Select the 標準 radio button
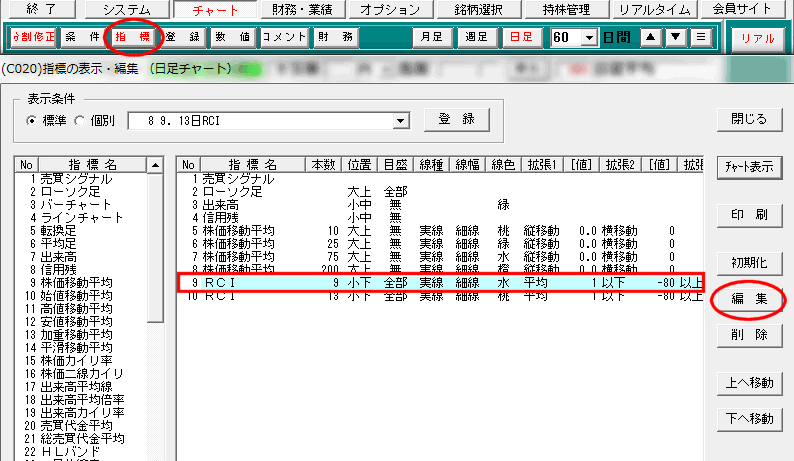This screenshot has height=461, width=794. pyautogui.click(x=31, y=119)
